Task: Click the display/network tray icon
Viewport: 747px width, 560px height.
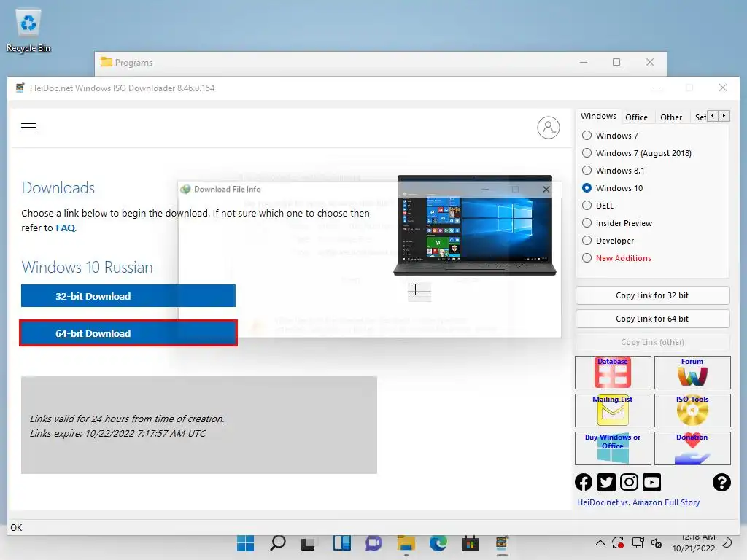Action: point(638,542)
